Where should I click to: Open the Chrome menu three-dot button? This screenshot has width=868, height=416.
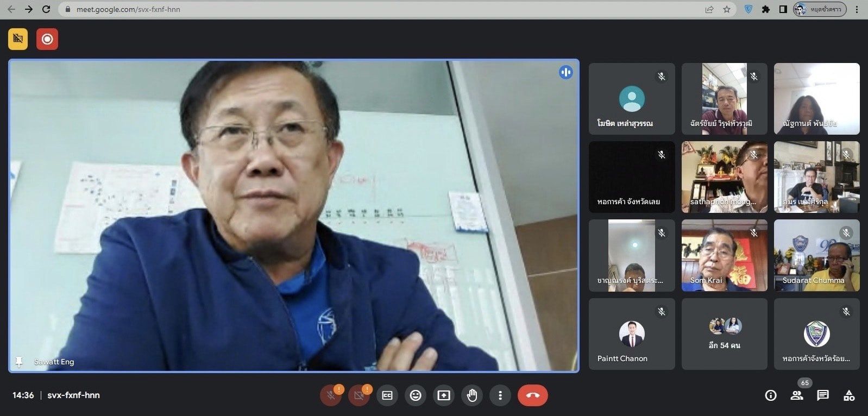[857, 9]
